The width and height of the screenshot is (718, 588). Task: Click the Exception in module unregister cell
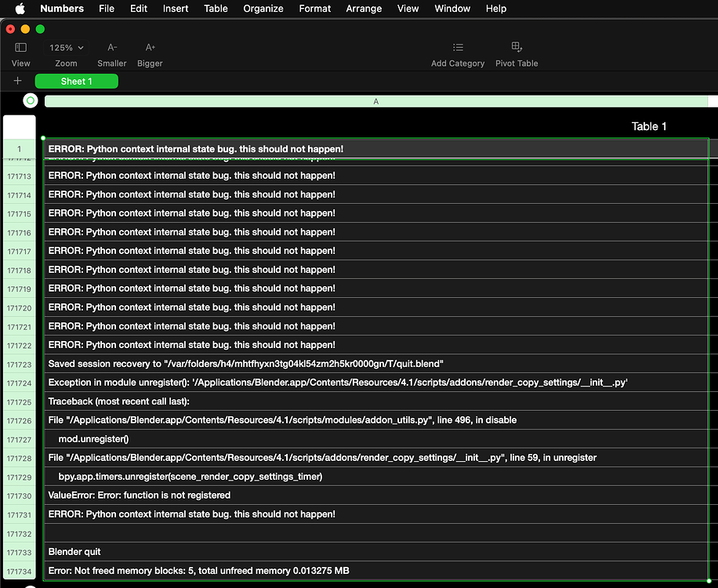376,383
